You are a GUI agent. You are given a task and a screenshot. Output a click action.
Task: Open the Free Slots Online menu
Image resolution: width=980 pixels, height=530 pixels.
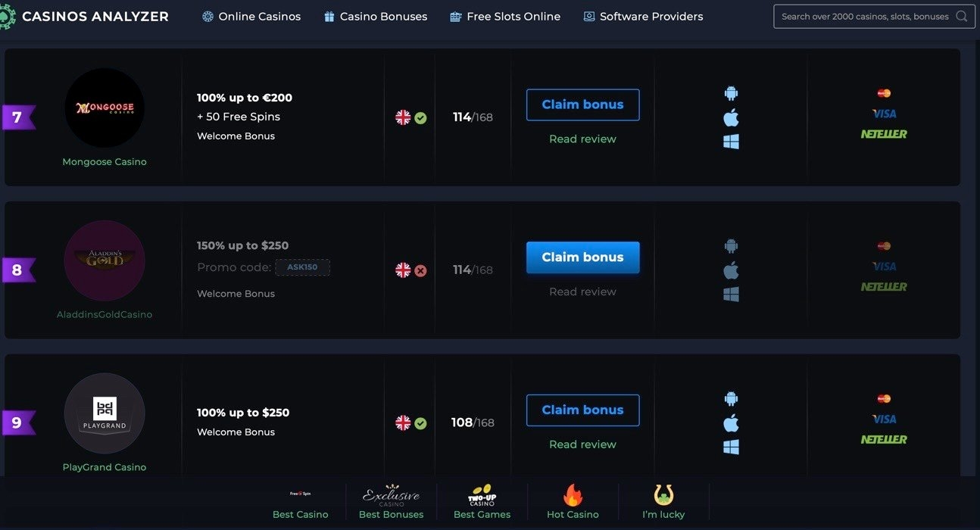coord(505,16)
